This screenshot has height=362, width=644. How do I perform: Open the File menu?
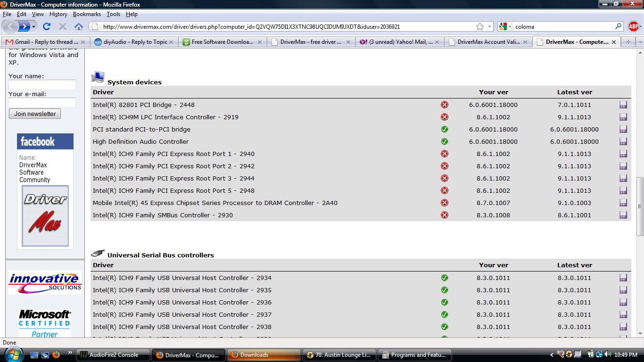click(7, 14)
